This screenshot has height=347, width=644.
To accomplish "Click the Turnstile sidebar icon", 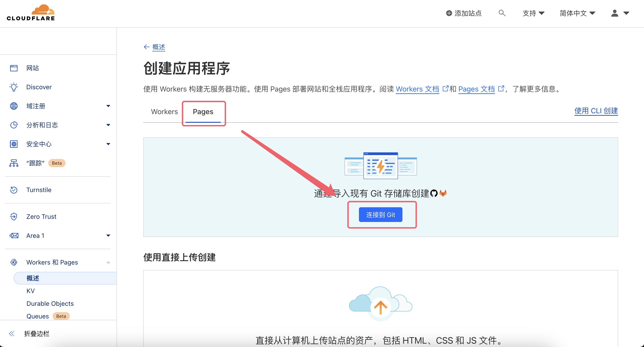I will [14, 190].
